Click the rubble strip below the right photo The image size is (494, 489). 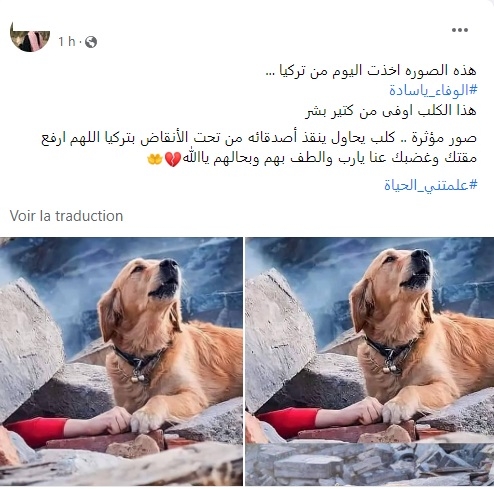(370, 464)
